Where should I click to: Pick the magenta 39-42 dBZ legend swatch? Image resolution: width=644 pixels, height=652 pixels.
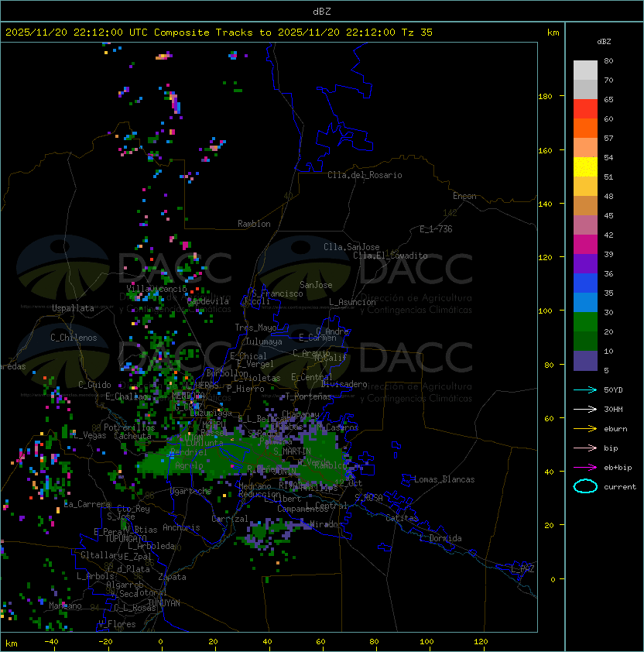point(585,245)
